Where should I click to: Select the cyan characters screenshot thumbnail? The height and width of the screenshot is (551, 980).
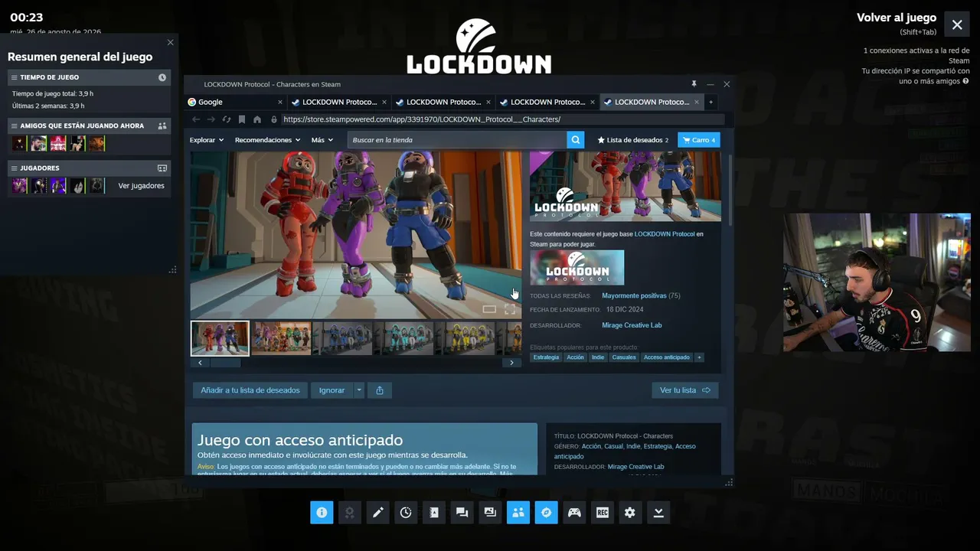coord(404,338)
